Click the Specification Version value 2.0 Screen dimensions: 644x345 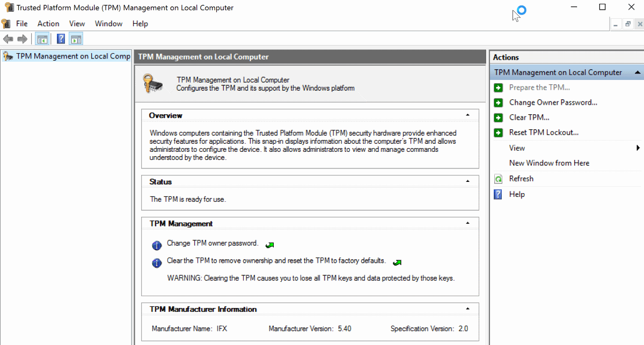click(462, 328)
